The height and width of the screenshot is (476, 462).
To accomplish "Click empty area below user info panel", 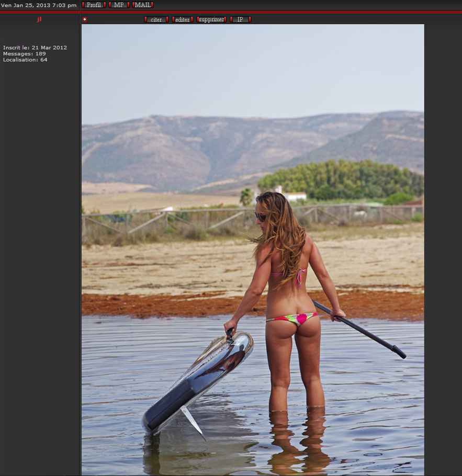I will [39, 262].
